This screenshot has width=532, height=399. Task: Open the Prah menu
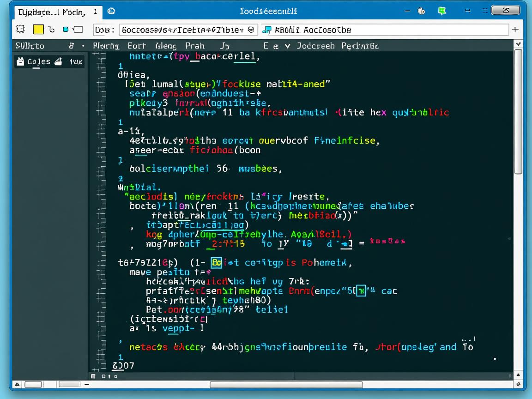pos(195,46)
